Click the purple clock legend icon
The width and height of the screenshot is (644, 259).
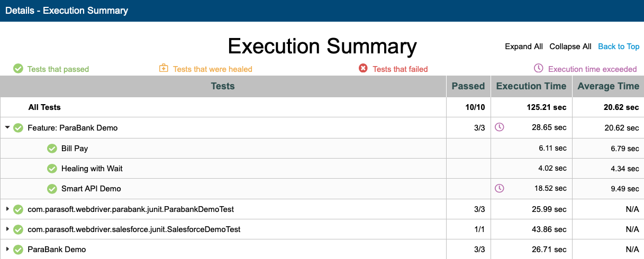tap(538, 68)
